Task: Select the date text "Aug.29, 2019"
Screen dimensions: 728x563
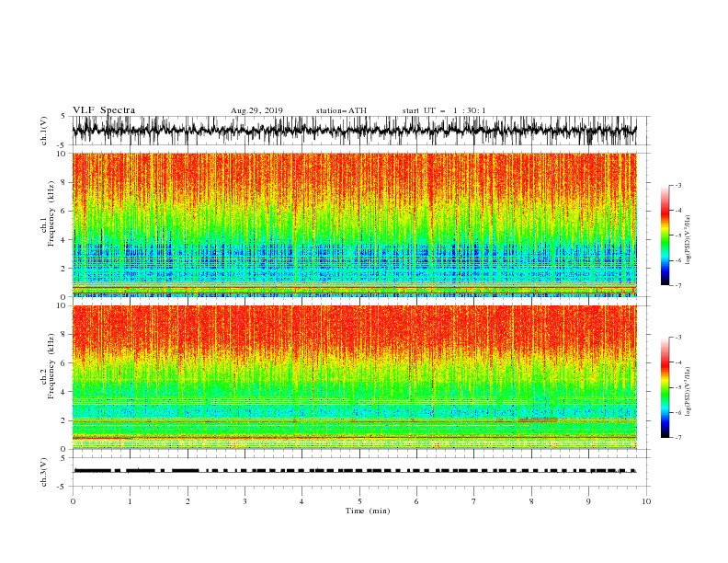Action: [x=256, y=110]
